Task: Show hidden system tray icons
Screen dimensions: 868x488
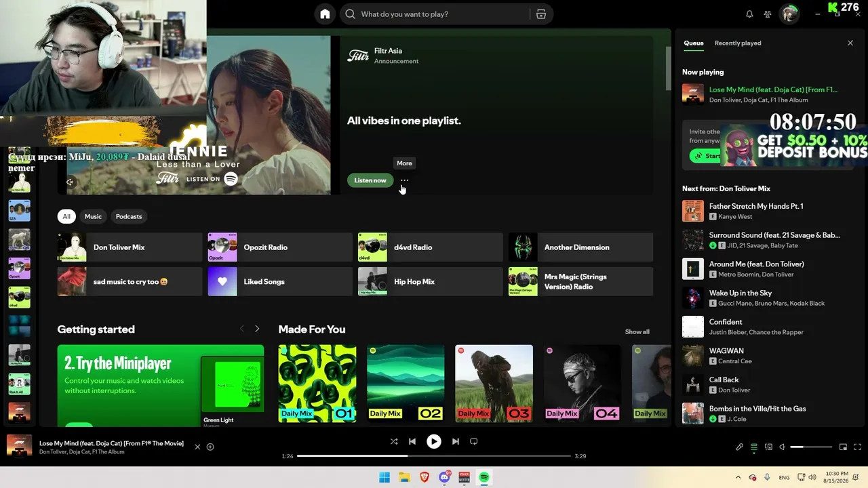Action: 738,477
